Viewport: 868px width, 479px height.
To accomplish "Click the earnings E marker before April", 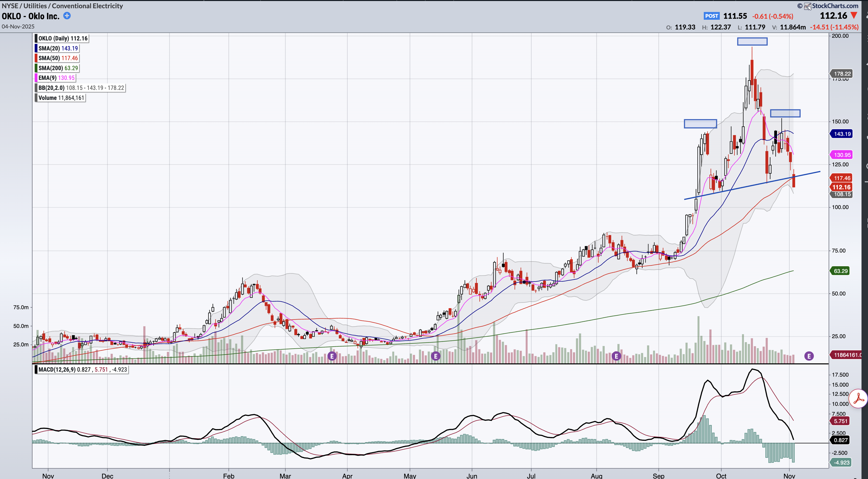I will tap(332, 356).
